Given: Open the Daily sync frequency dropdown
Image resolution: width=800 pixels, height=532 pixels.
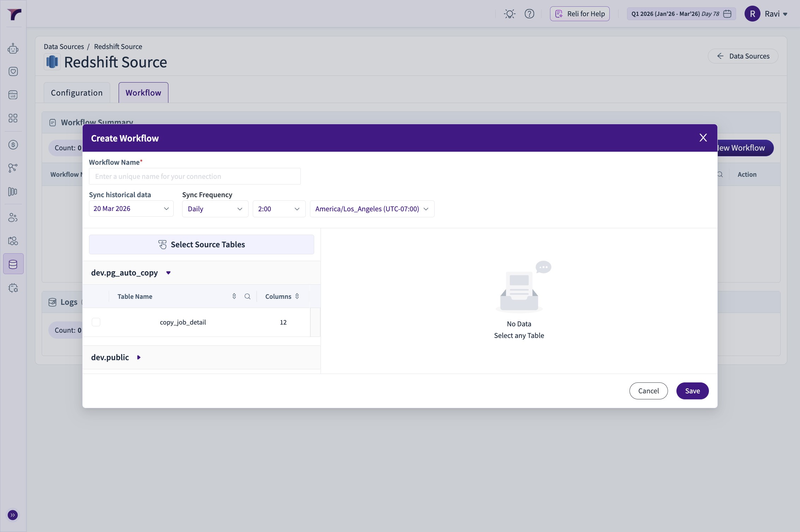Looking at the screenshot, I should 215,209.
